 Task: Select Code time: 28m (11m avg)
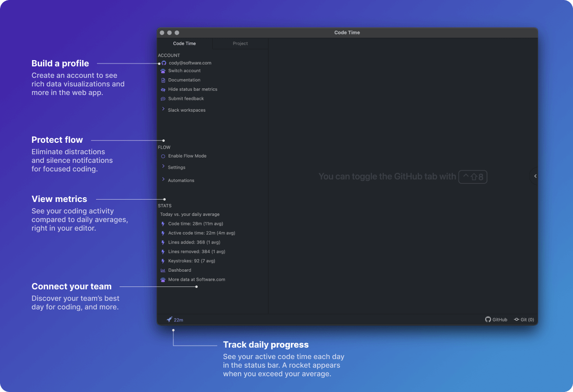click(195, 223)
